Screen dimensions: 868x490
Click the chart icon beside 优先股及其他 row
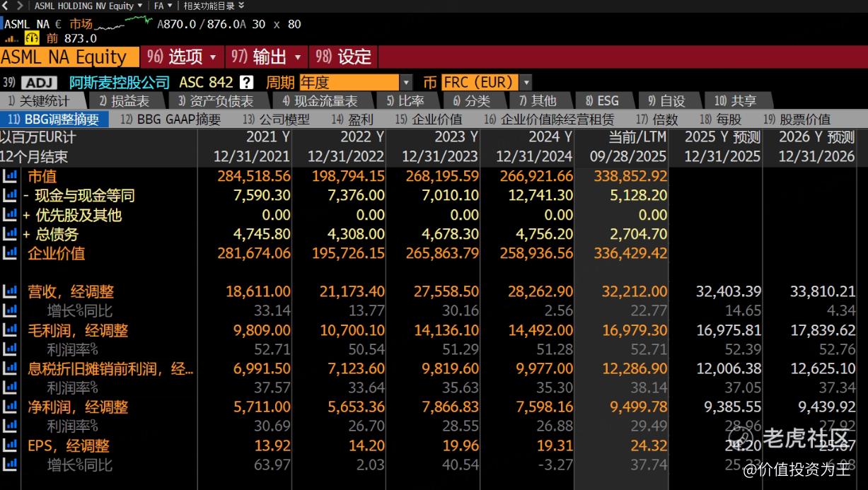tap(10, 215)
